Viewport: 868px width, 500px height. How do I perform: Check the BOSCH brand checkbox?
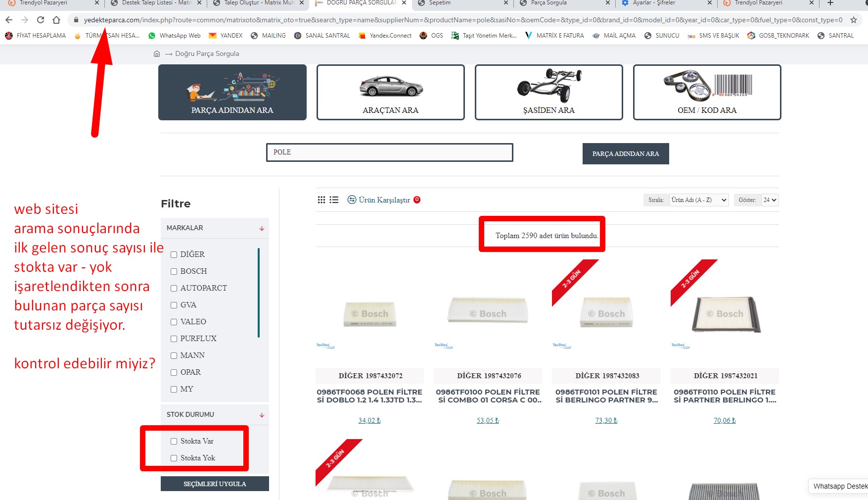pos(174,272)
